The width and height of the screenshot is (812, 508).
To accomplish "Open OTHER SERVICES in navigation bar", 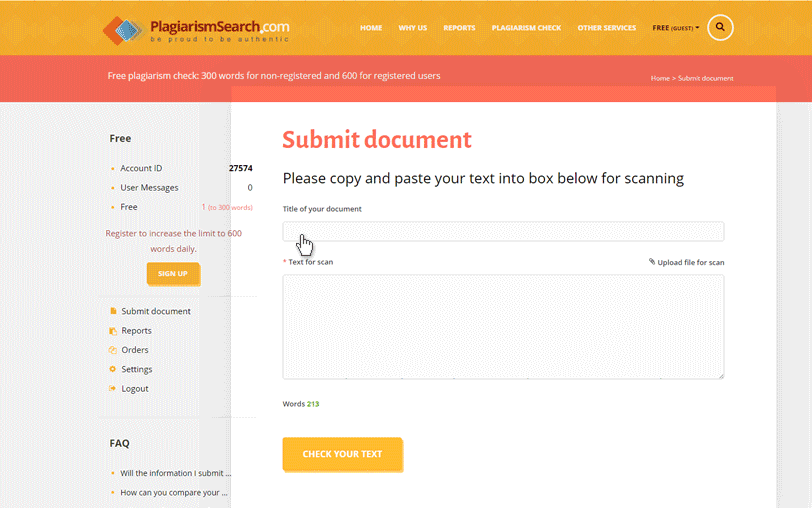I will [x=606, y=28].
